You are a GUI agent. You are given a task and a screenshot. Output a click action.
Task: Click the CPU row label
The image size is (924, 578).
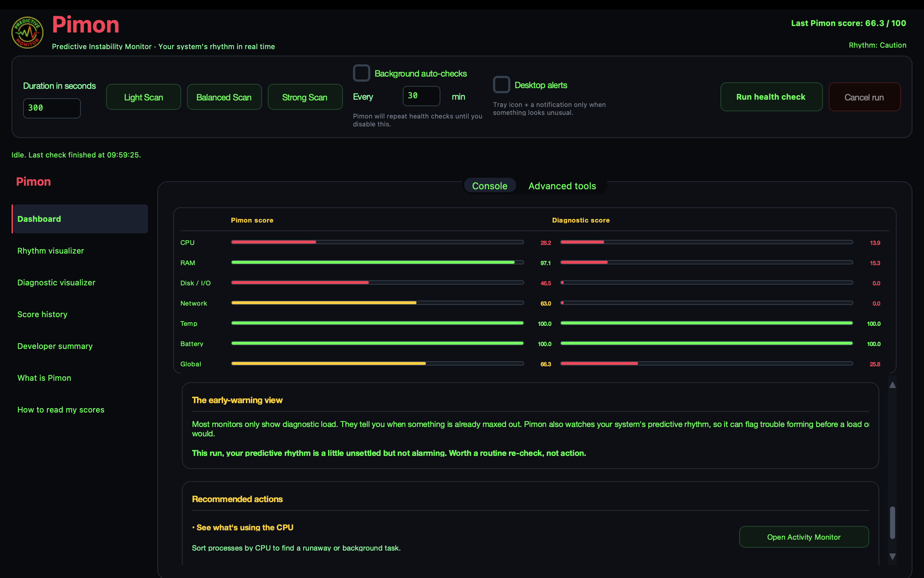pos(187,243)
